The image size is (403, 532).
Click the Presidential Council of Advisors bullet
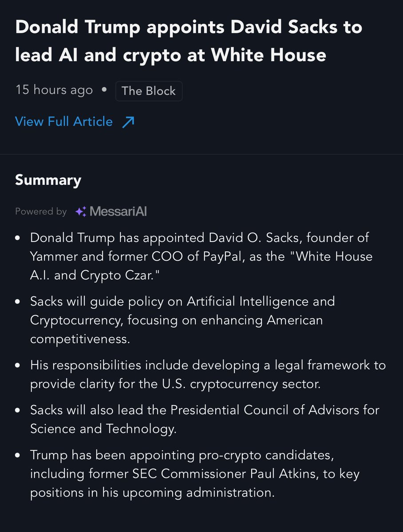[x=205, y=419]
